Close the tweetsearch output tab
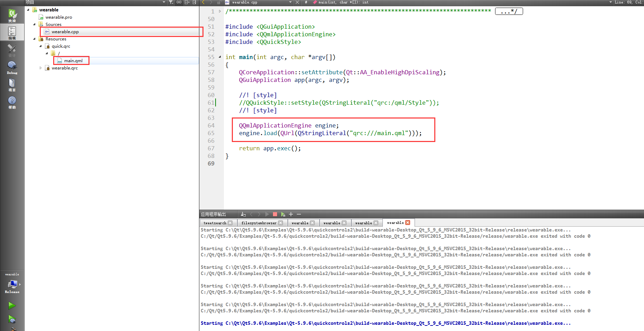Image resolution: width=644 pixels, height=331 pixels. click(230, 223)
